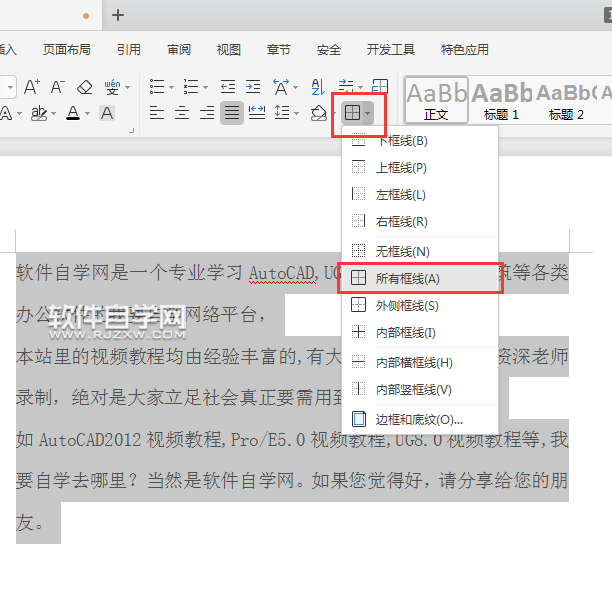This screenshot has width=612, height=595.
Task: Switch to the 视图 tab
Action: click(229, 50)
